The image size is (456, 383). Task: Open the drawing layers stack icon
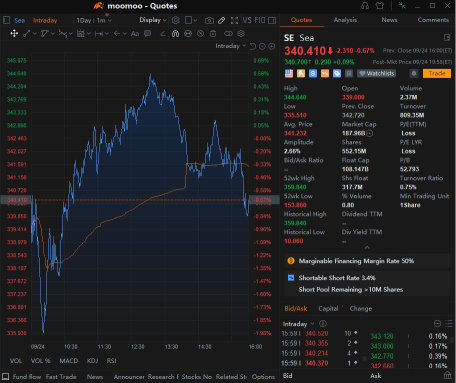tap(241, 33)
